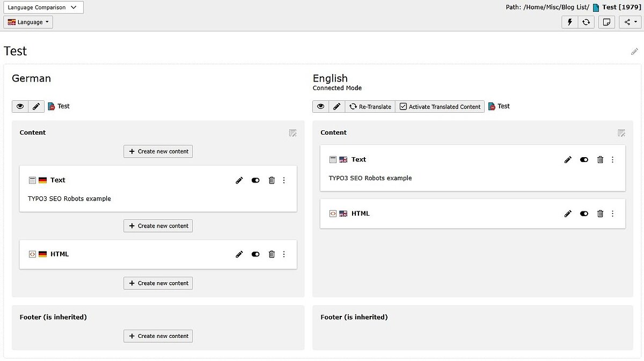
Task: Delete the English HTML element with the trash icon
Action: tap(600, 213)
